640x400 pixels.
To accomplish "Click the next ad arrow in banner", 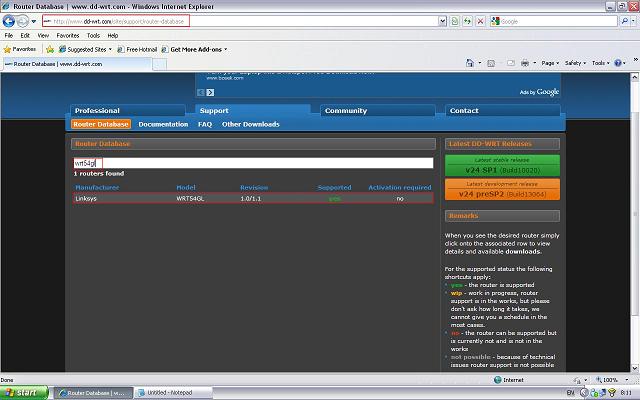I will click(x=210, y=93).
